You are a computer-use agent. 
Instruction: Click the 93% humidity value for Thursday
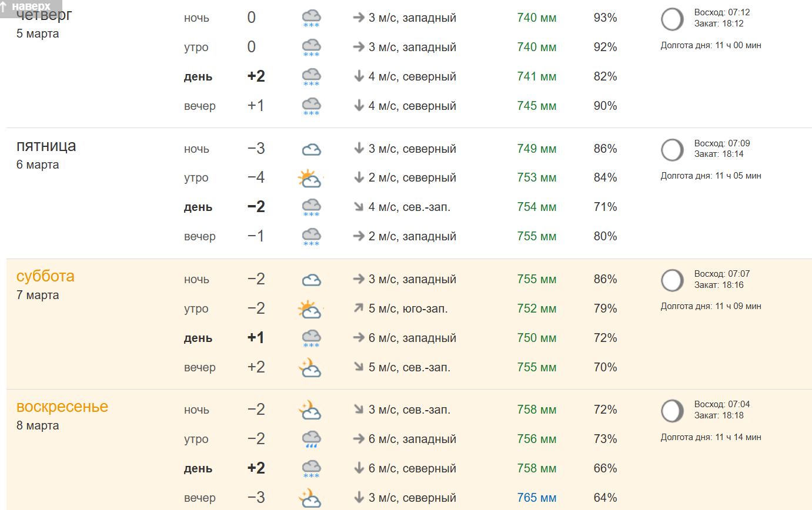[605, 18]
